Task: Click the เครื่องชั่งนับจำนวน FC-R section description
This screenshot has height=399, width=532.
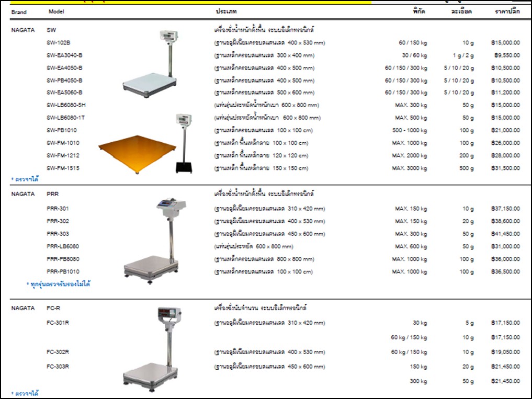Action: coord(260,308)
